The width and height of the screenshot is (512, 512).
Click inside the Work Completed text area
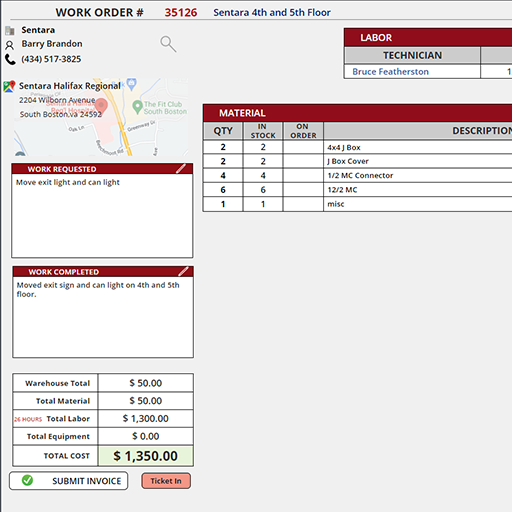tap(103, 317)
